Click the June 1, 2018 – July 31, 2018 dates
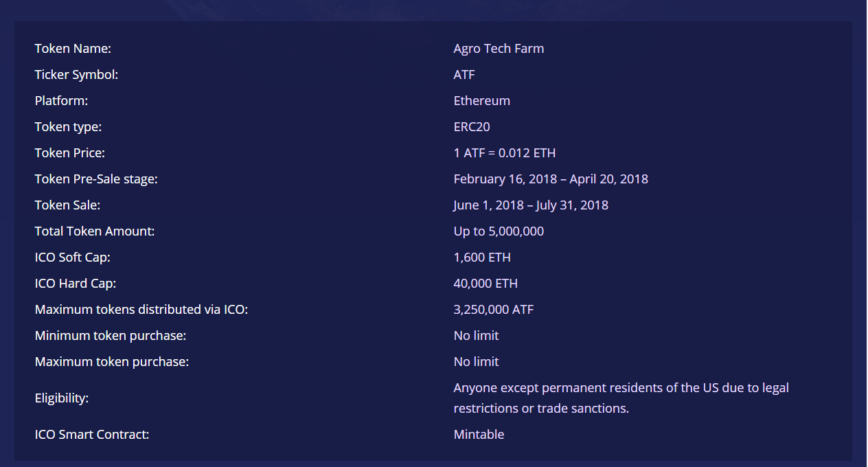 pos(531,205)
